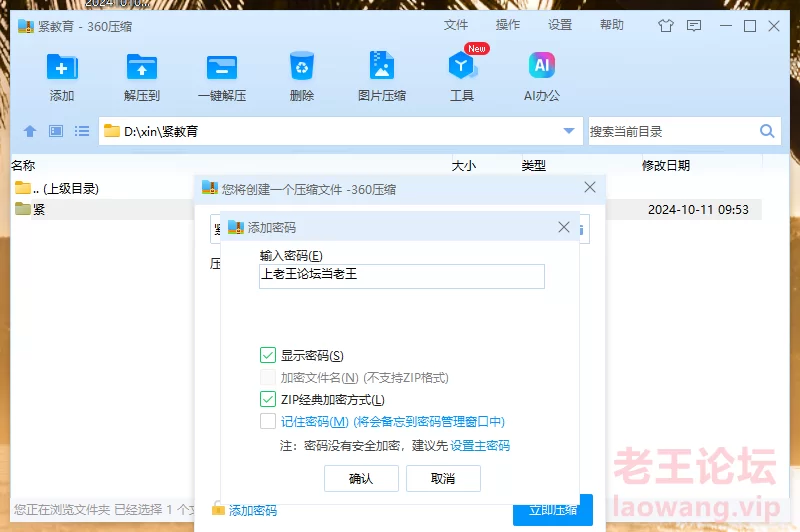The image size is (800, 532).
Task: Open the 设置主密码 link
Action: tap(480, 446)
